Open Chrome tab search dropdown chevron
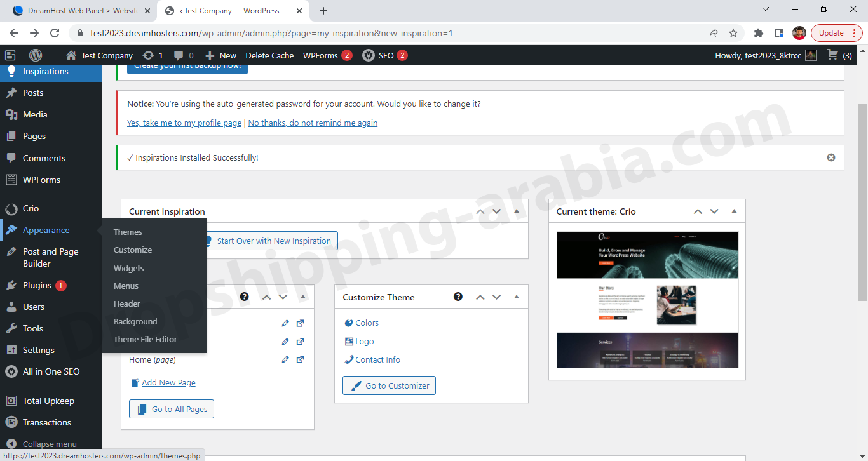This screenshot has height=461, width=868. 765,10
